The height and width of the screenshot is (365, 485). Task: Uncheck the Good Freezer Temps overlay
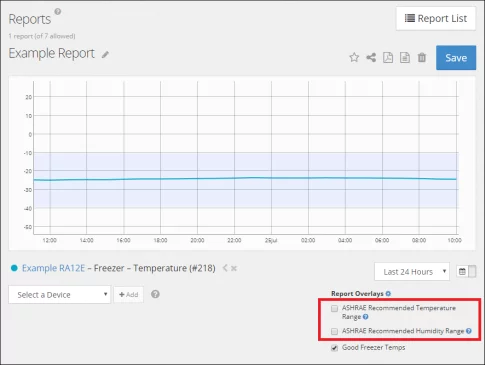click(x=334, y=348)
